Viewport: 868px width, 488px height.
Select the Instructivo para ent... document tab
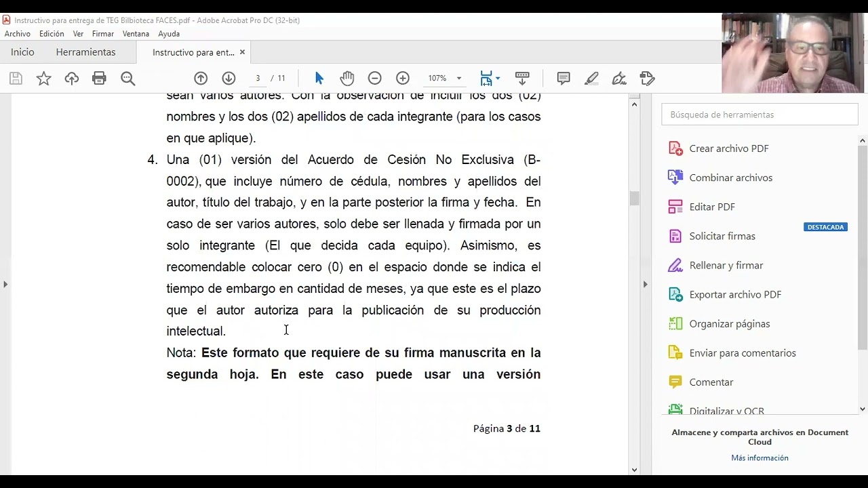tap(193, 52)
